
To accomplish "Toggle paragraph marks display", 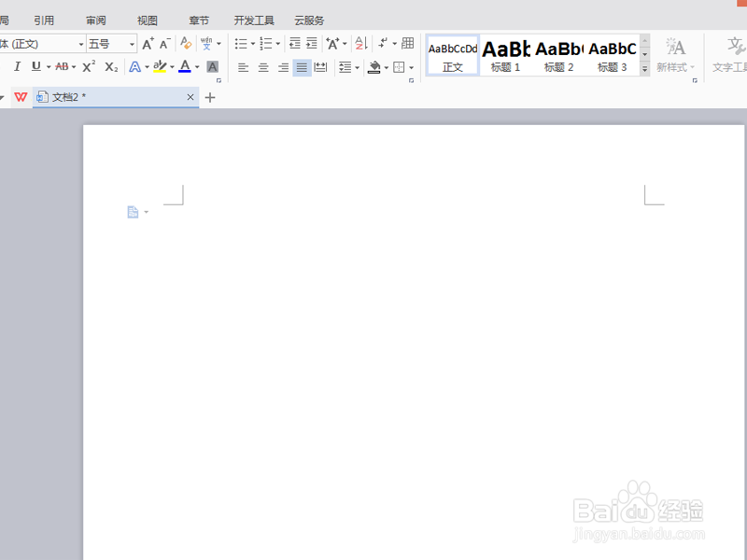I will [383, 43].
